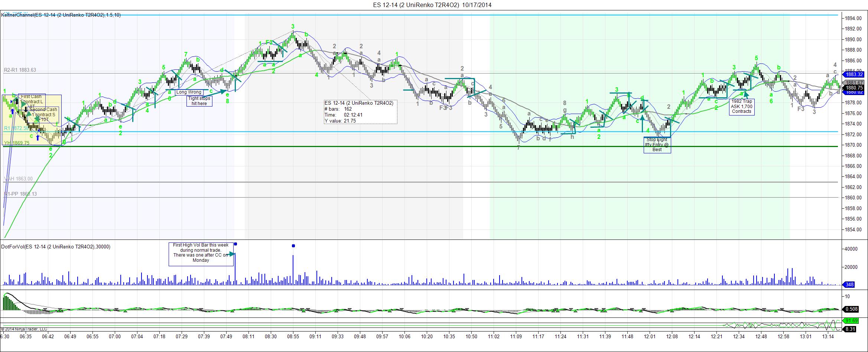Select the Long Wrong annotation box
Image resolution: width=868 pixels, height=352 pixels.
(x=189, y=92)
